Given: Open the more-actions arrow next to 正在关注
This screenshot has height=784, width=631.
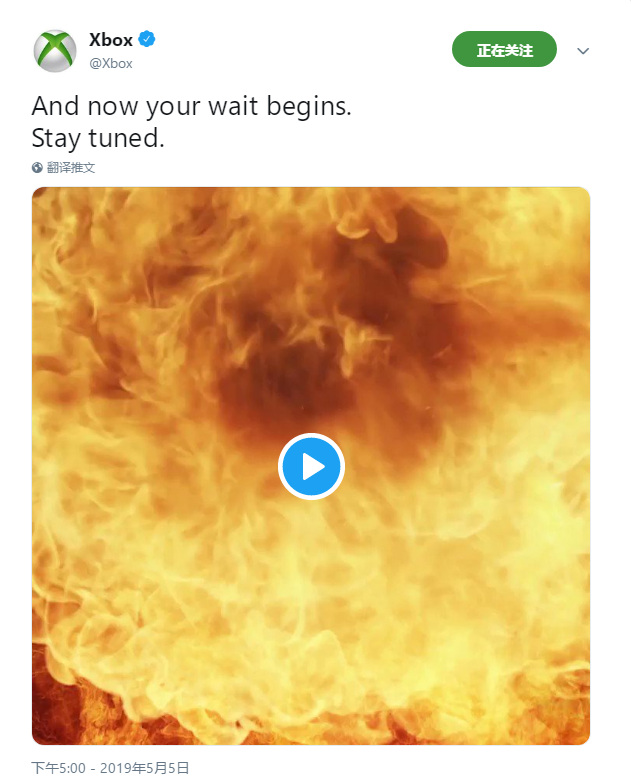Looking at the screenshot, I should pyautogui.click(x=583, y=50).
